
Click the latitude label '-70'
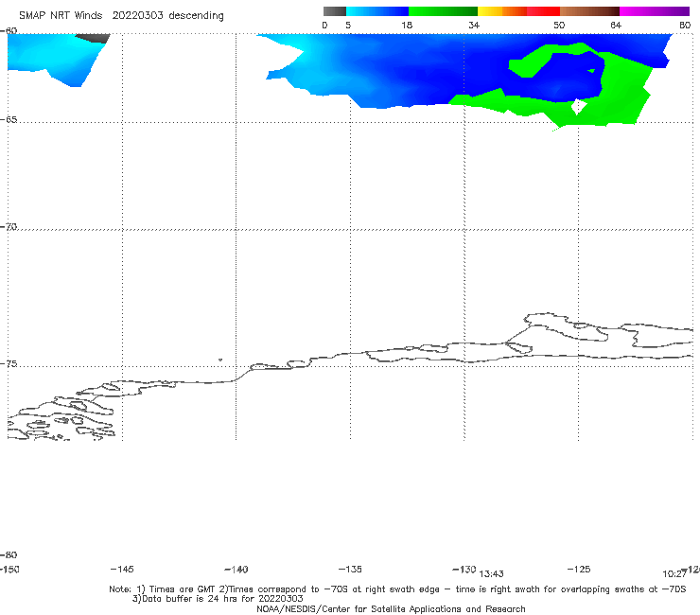9,227
